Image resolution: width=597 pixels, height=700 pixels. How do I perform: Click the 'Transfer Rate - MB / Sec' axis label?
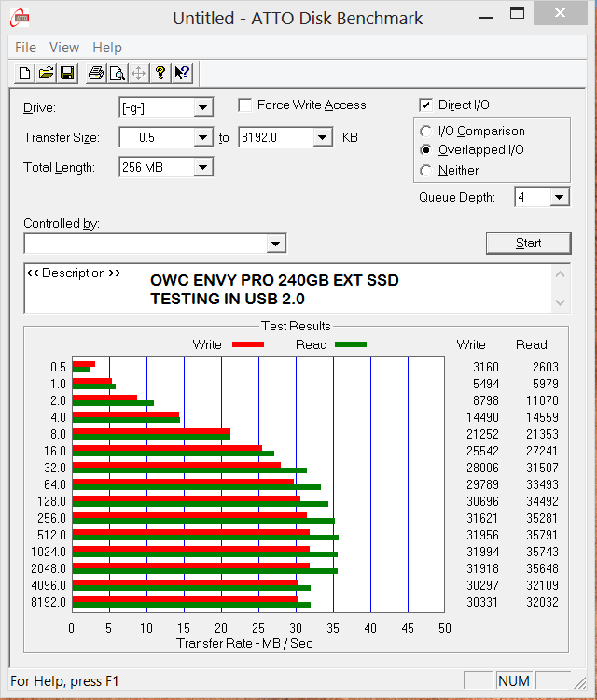point(244,643)
